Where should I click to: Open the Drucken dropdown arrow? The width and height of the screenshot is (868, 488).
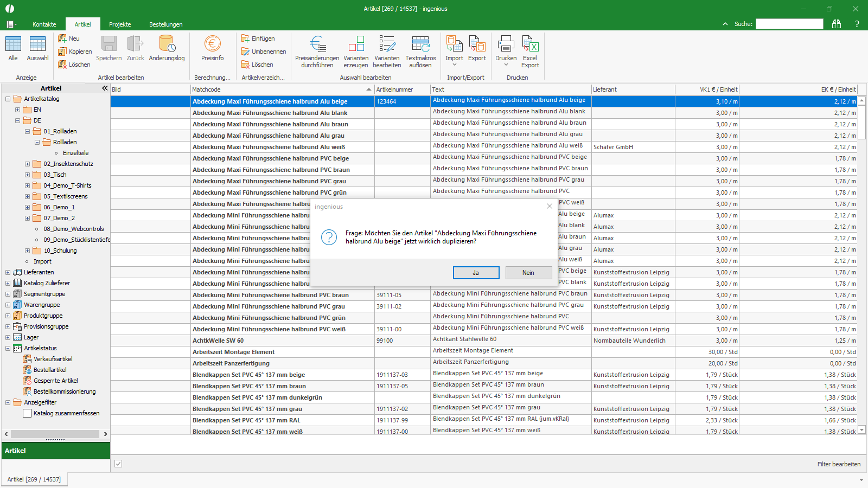(506, 65)
